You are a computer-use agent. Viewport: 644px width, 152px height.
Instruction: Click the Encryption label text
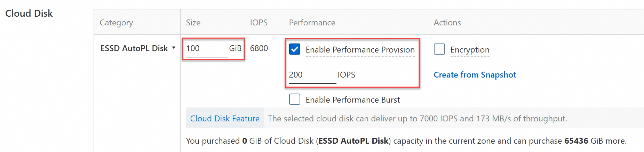[470, 50]
